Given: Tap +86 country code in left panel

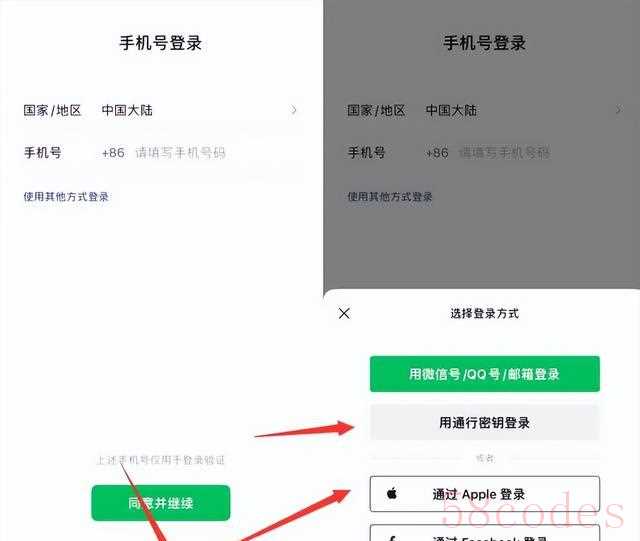Looking at the screenshot, I should click(113, 153).
